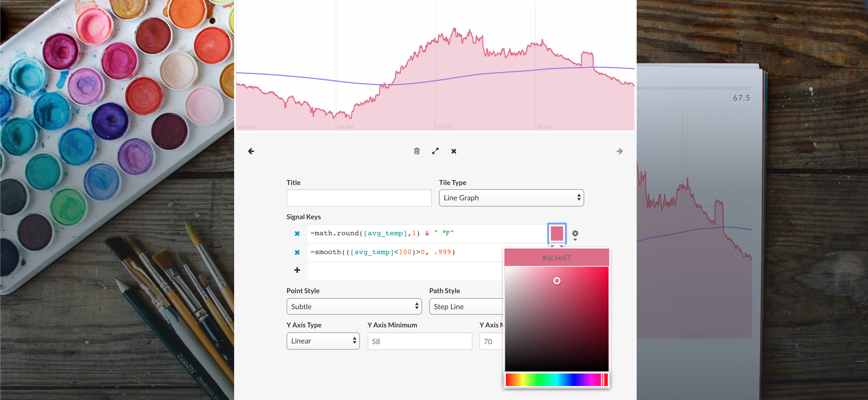
Task: Click the empty Title input field
Action: point(359,198)
